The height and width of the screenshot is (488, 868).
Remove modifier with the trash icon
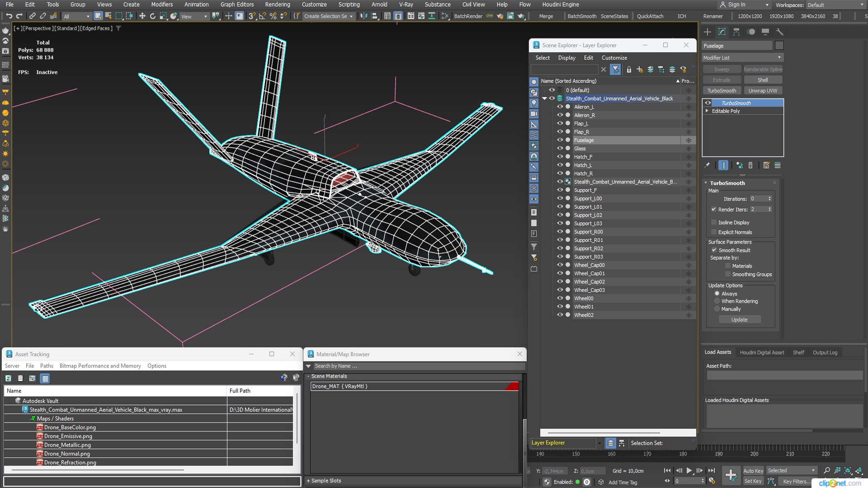click(750, 165)
